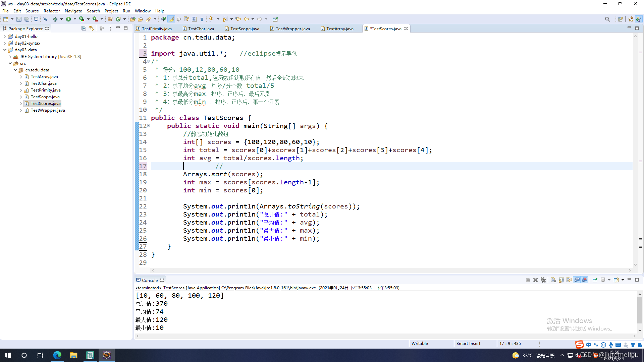
Task: Click Collapse All in Package Explorer
Action: tap(84, 28)
